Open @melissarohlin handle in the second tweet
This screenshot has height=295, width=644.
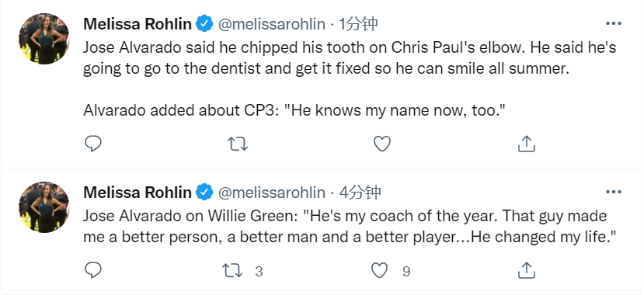tap(271, 192)
